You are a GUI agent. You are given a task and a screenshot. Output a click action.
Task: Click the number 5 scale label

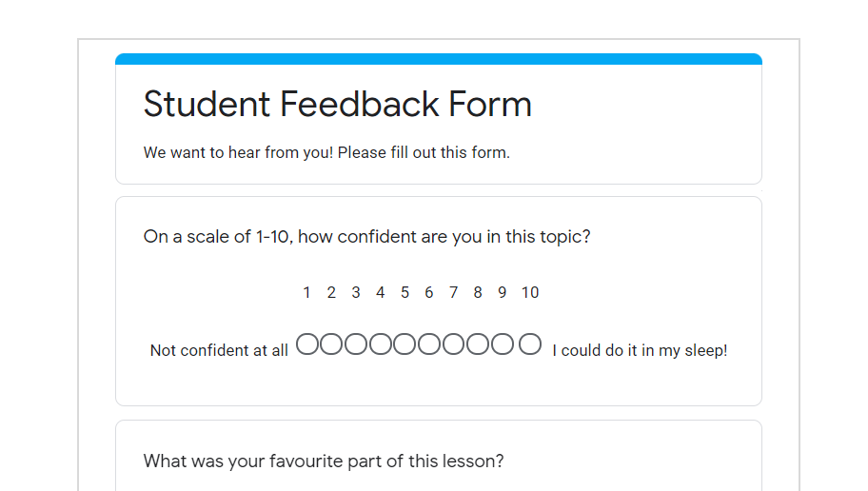(404, 292)
